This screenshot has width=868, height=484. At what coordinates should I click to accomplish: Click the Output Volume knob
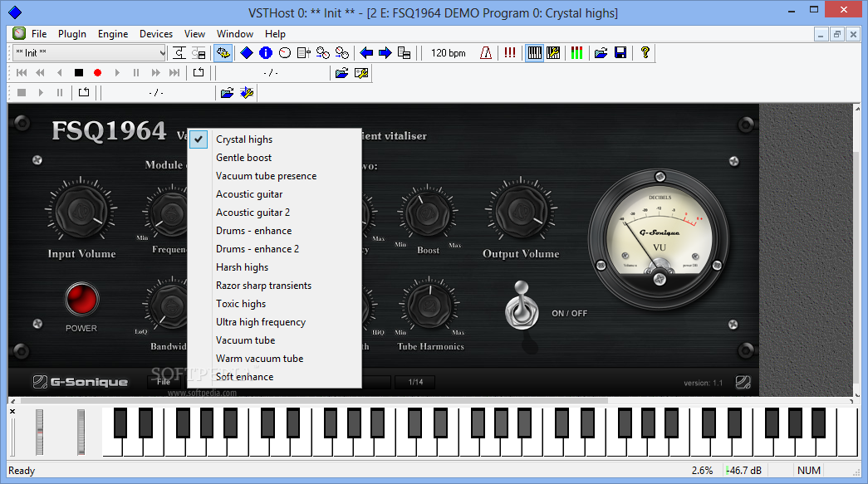tap(521, 211)
